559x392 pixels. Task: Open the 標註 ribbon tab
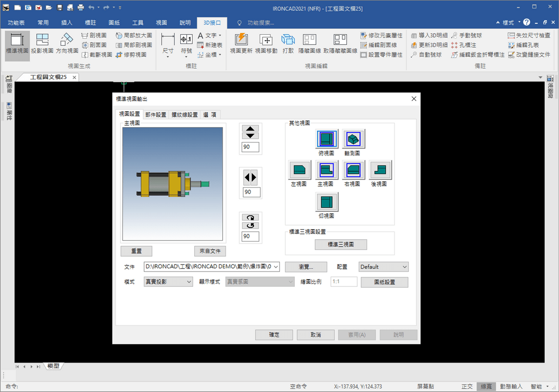pyautogui.click(x=91, y=22)
